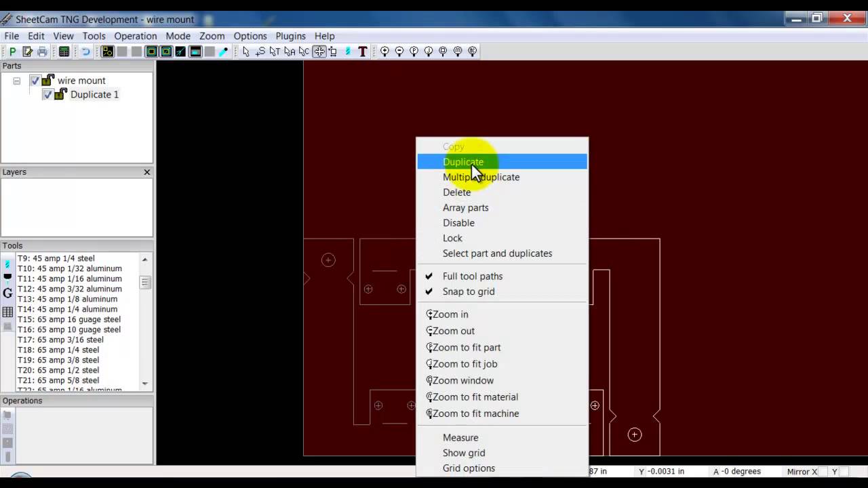
Task: Click the Tools list scroll down arrow
Action: coord(145,384)
